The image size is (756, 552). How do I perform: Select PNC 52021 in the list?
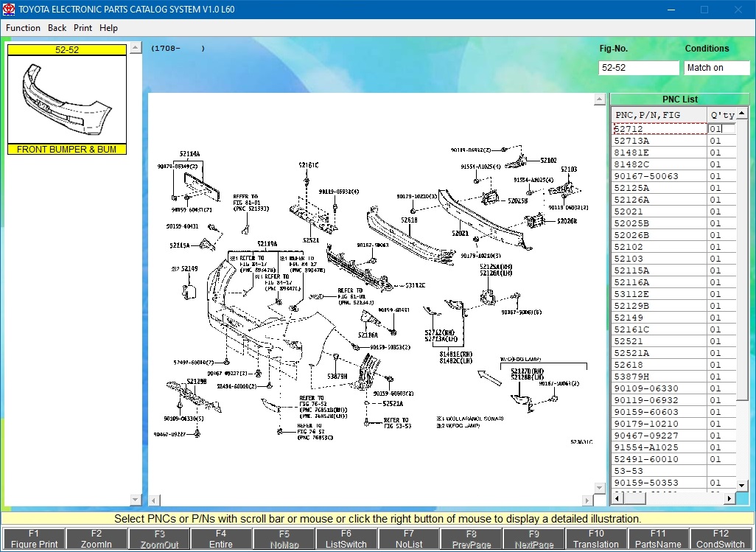(x=659, y=212)
